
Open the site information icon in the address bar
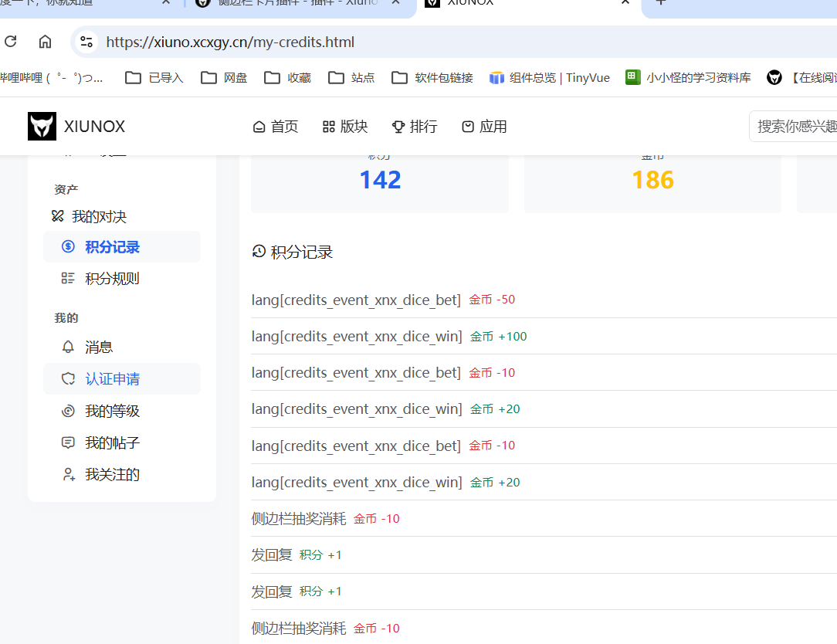86,42
